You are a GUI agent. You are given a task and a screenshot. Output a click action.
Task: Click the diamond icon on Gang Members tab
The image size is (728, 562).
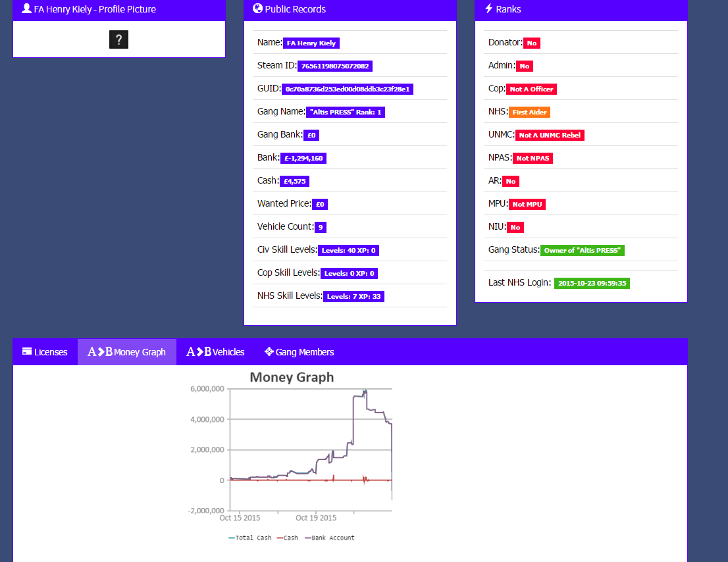[269, 352]
